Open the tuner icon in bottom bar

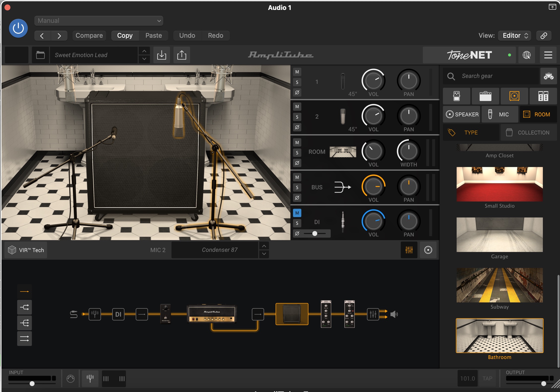point(90,379)
